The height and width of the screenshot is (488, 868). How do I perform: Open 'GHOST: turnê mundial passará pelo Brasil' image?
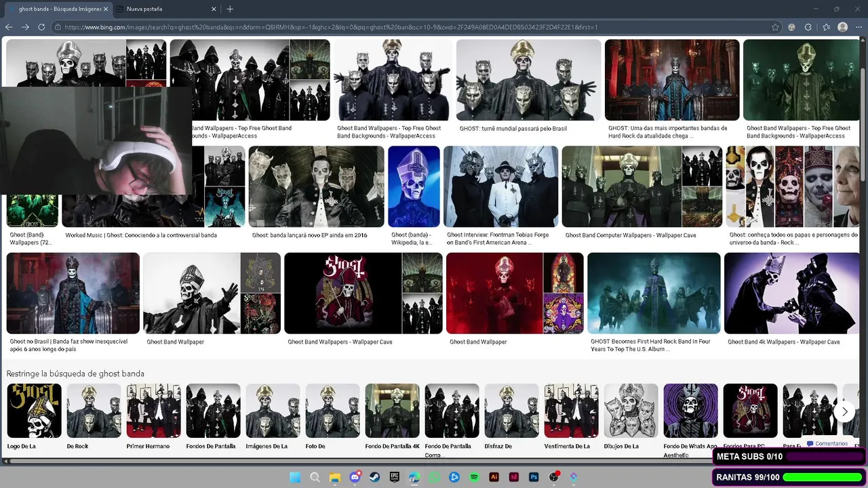(528, 80)
